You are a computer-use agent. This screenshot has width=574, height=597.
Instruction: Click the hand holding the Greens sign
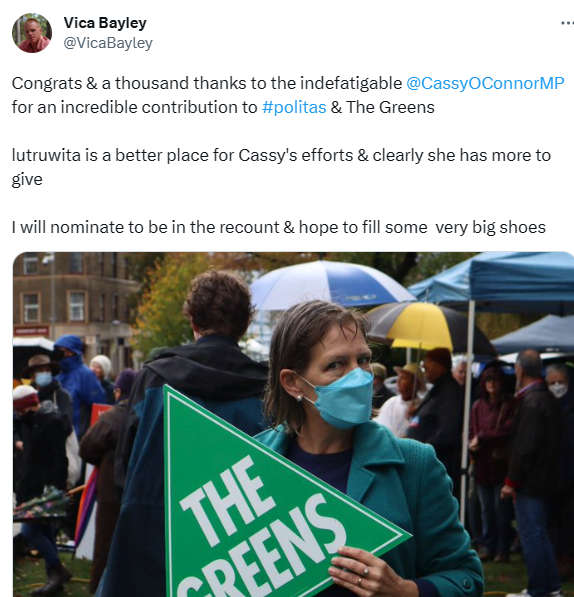[367, 573]
